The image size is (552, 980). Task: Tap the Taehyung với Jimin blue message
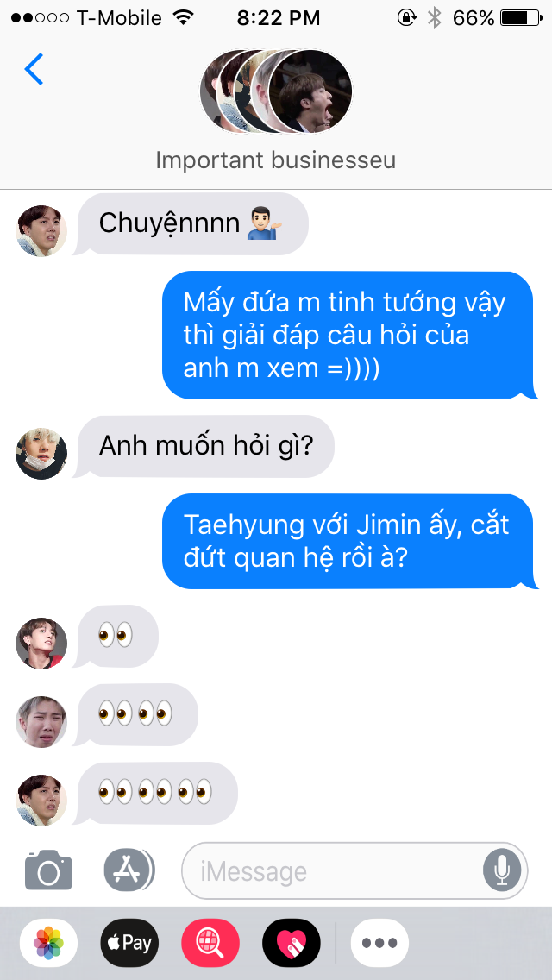tap(349, 541)
